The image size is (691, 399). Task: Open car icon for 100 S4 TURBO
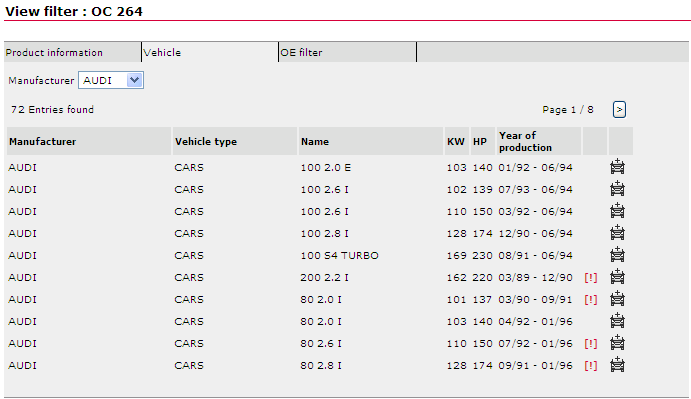617,255
